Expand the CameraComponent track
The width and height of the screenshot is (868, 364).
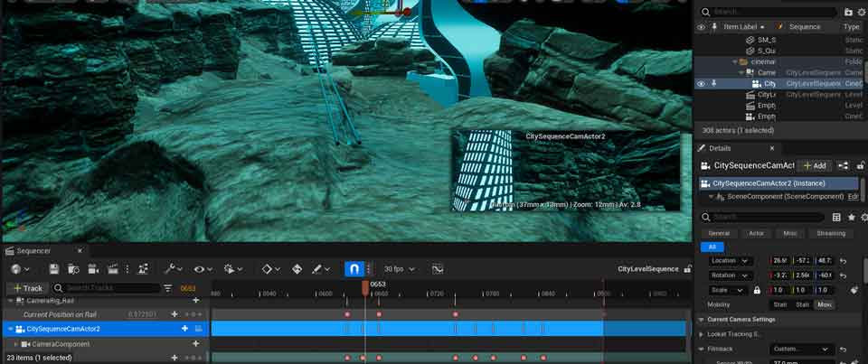pyautogui.click(x=15, y=344)
